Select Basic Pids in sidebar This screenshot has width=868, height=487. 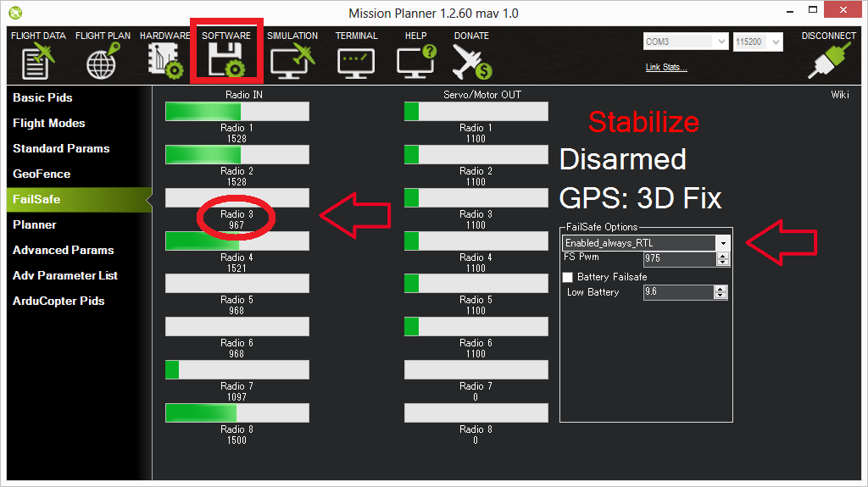[x=42, y=97]
